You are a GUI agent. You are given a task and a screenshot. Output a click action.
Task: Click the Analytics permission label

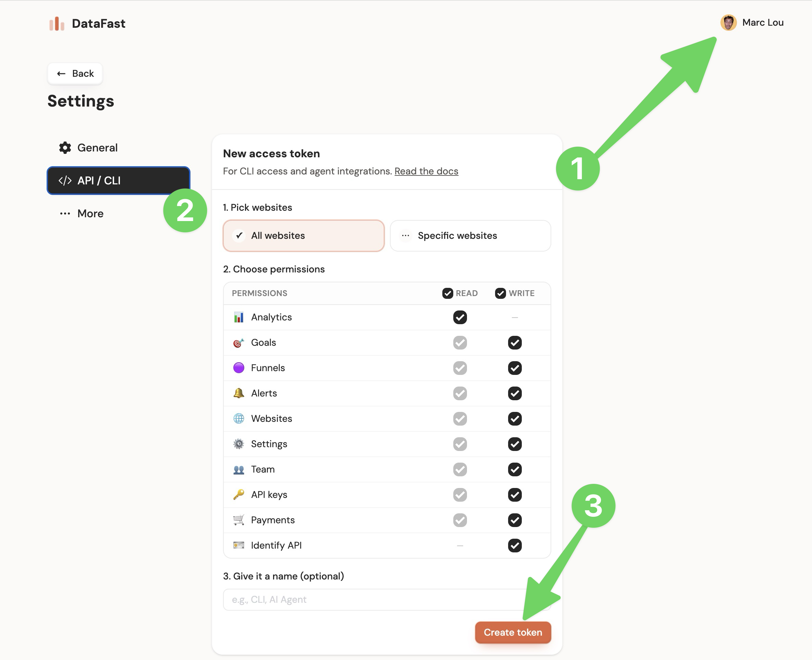[271, 317]
